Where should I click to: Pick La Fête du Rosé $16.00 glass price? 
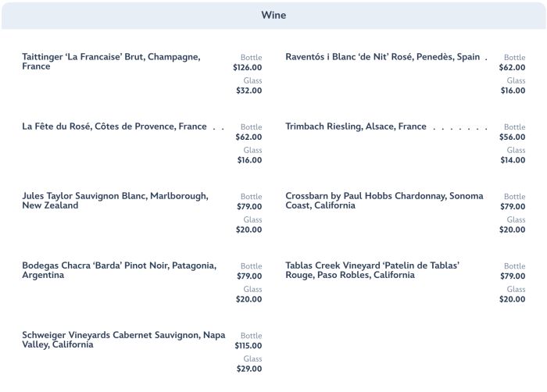[x=249, y=160]
